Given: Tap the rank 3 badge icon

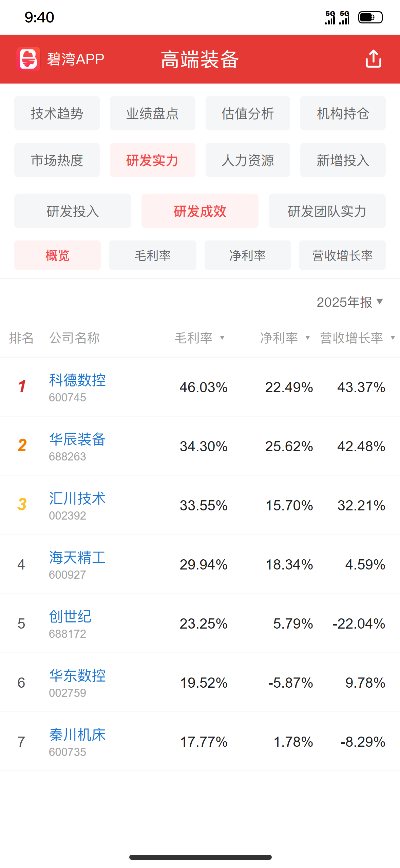Looking at the screenshot, I should [22, 505].
